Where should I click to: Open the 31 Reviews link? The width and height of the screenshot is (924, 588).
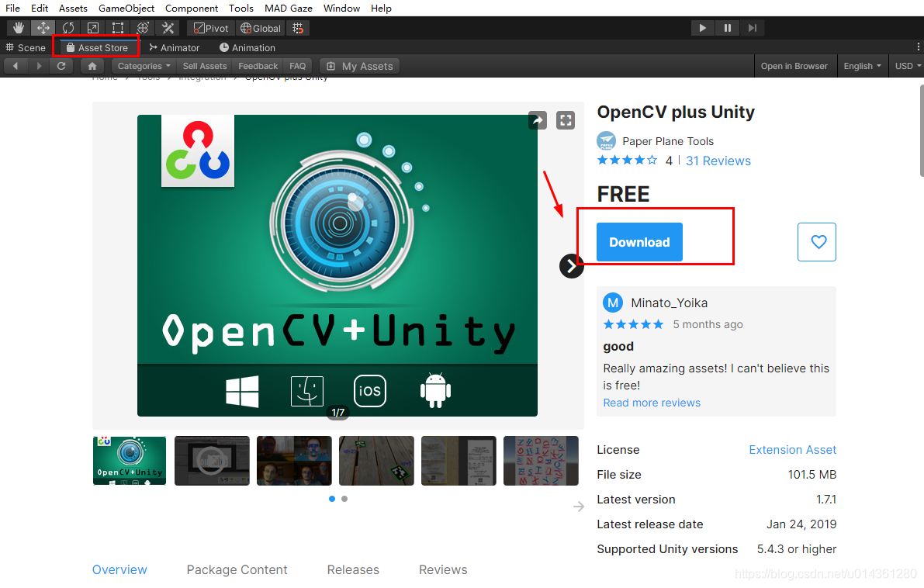[718, 161]
